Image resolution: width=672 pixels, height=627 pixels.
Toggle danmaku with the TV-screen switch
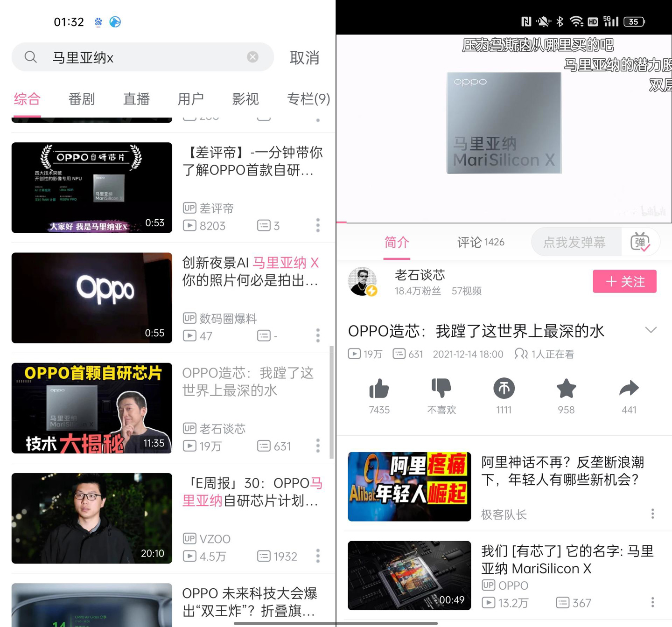coord(641,242)
